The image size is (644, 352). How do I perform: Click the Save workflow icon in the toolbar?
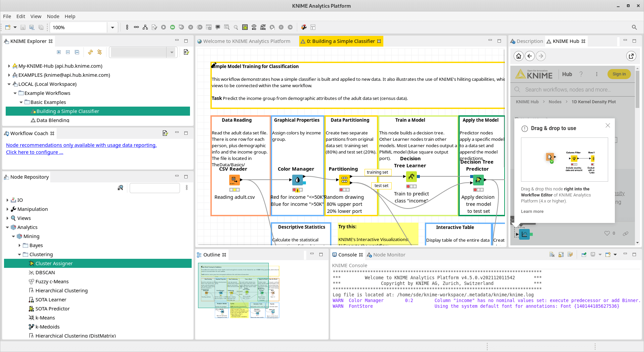pos(23,27)
